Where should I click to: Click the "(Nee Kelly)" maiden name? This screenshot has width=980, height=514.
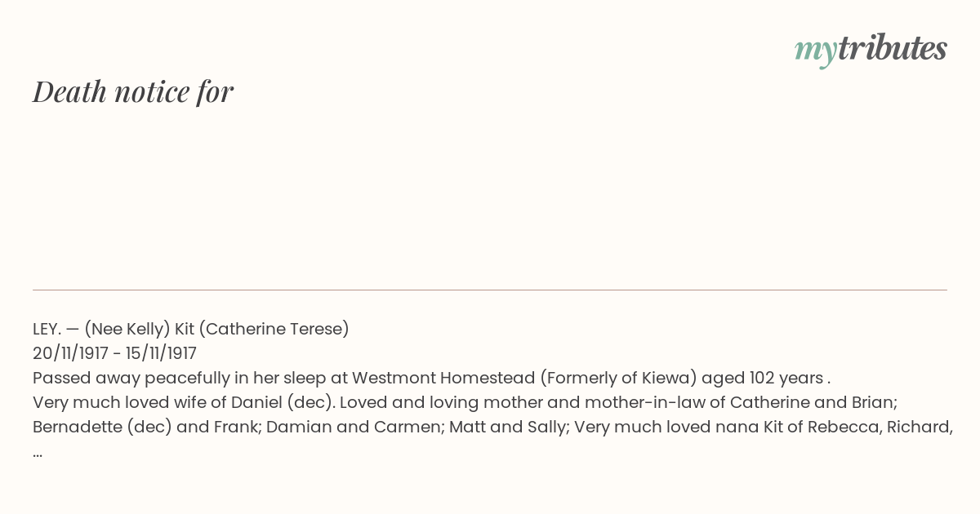(x=127, y=329)
